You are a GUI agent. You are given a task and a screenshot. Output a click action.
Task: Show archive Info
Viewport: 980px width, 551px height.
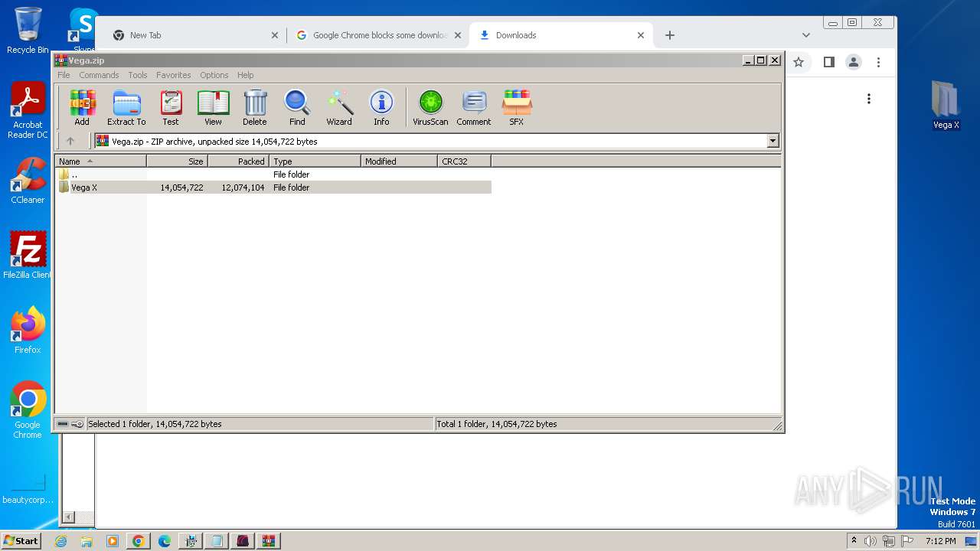click(381, 108)
